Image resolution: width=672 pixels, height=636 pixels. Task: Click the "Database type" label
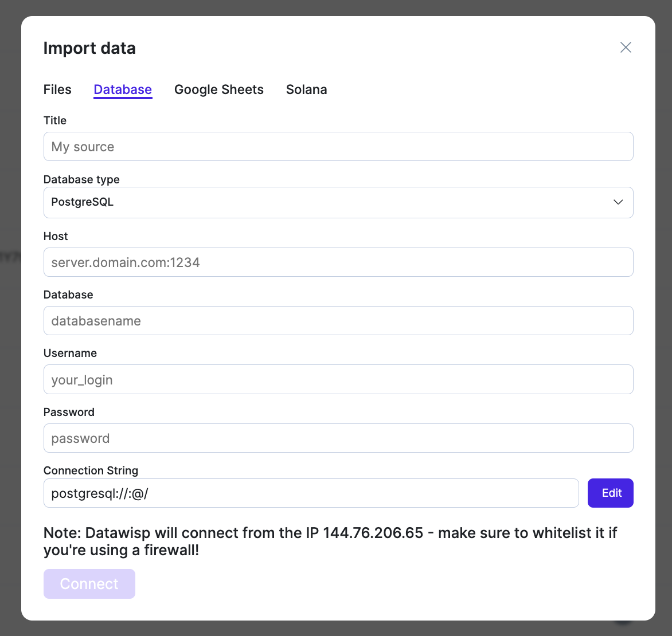coord(81,179)
